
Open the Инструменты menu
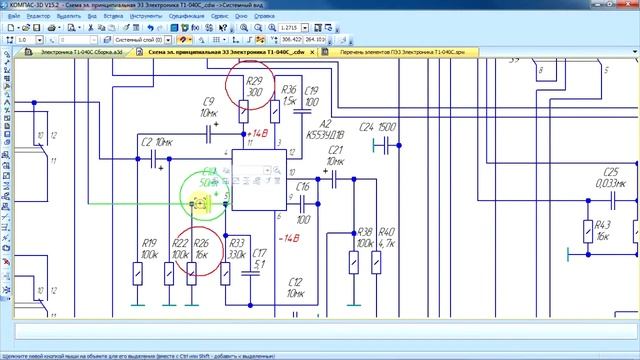tap(146, 16)
